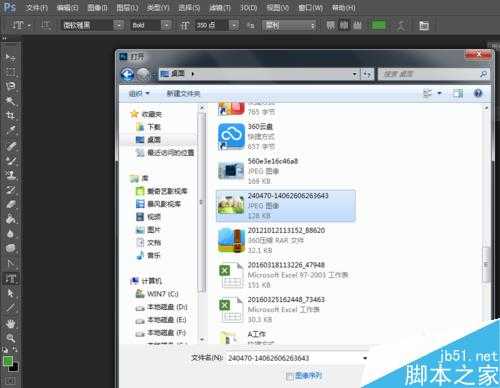
Task: Click the background color swatch
Action: (14, 368)
